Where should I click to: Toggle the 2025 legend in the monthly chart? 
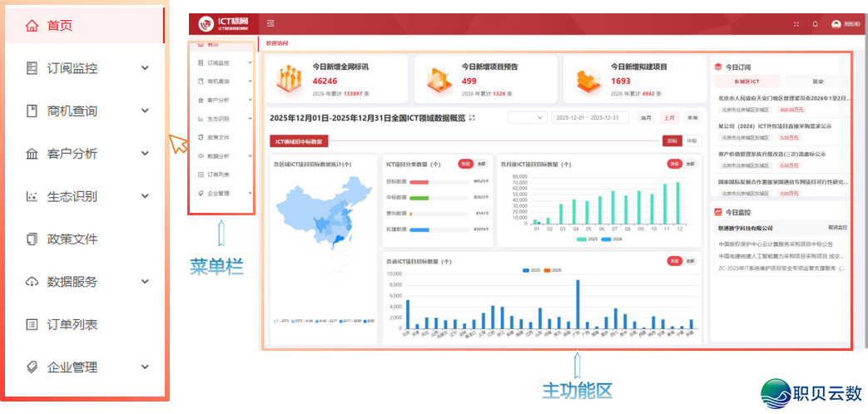click(x=588, y=239)
